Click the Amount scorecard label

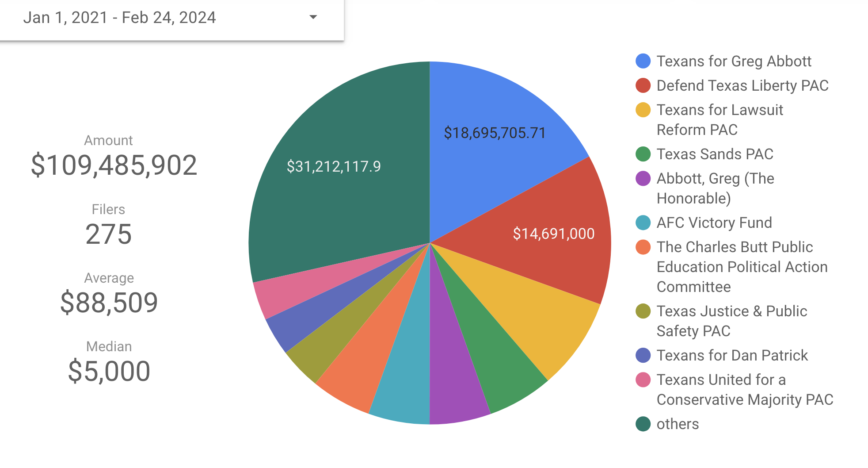[x=108, y=140]
